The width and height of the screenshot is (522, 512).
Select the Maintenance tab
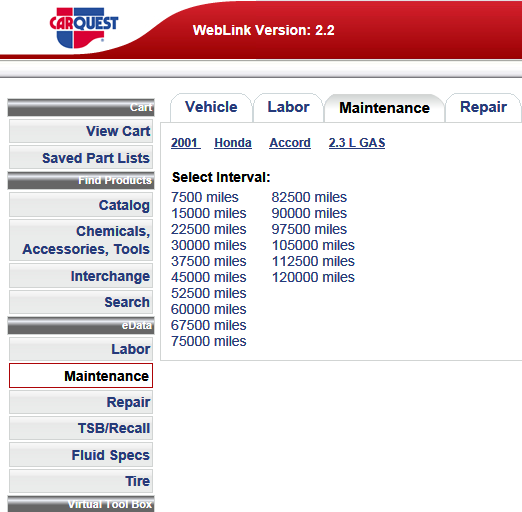(x=384, y=108)
